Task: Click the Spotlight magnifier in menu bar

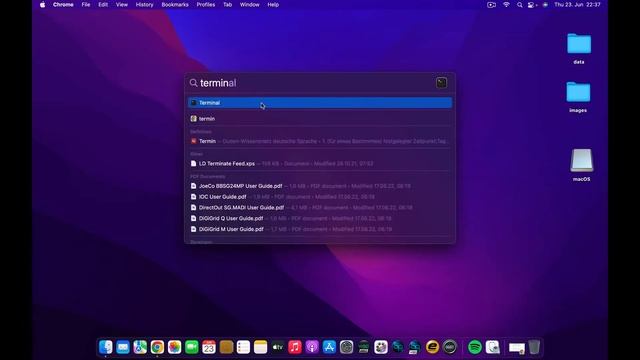Action: [x=519, y=5]
